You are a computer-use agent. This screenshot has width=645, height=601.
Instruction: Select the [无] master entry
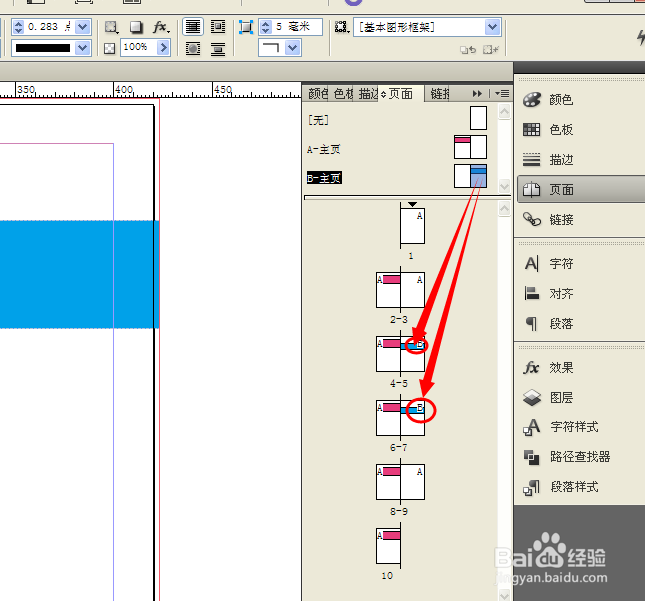click(318, 120)
